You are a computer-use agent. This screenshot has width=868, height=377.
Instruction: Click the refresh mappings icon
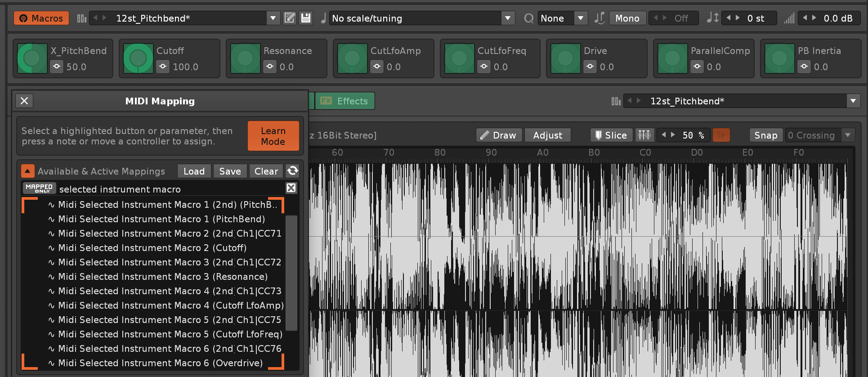pyautogui.click(x=293, y=171)
